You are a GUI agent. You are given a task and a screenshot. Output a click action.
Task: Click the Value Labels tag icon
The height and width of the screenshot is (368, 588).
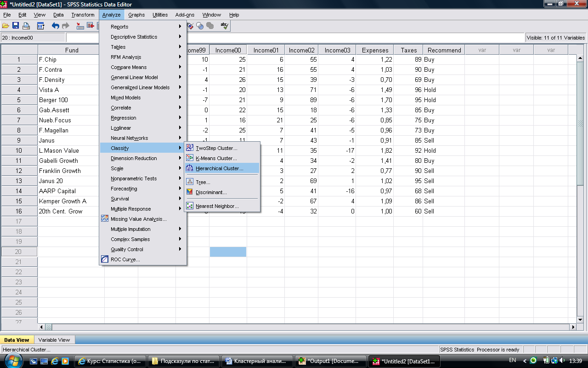coord(190,26)
